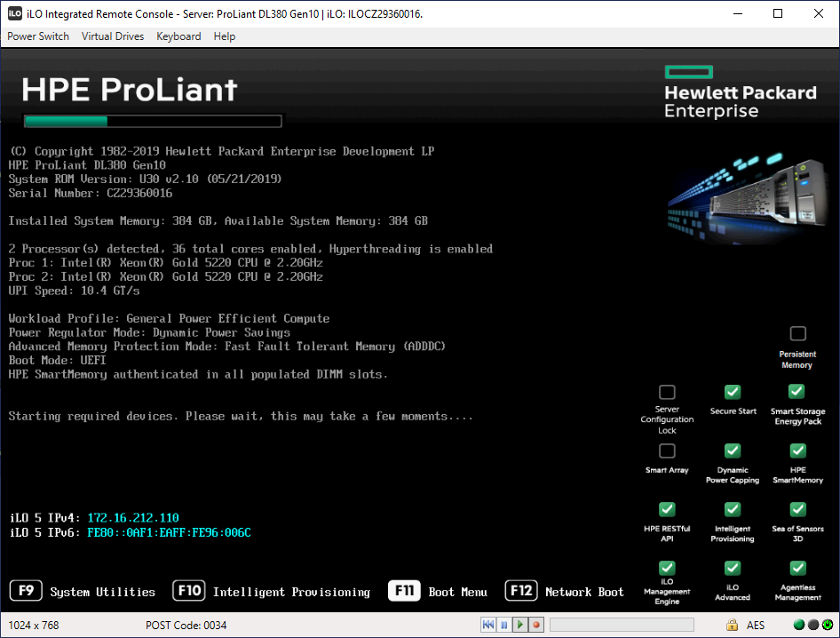
Task: Click the green health indicator light
Action: click(x=799, y=625)
